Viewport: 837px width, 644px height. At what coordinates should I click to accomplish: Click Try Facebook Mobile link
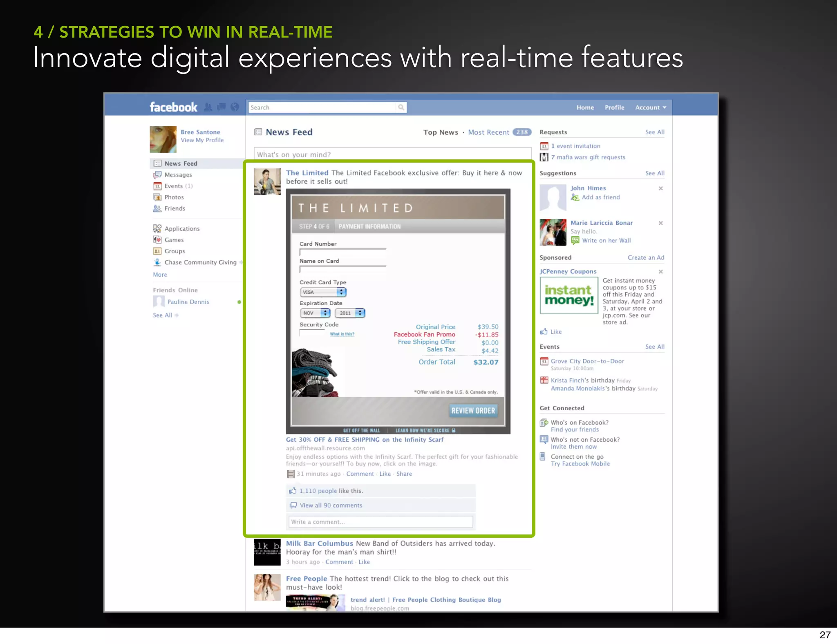point(580,464)
